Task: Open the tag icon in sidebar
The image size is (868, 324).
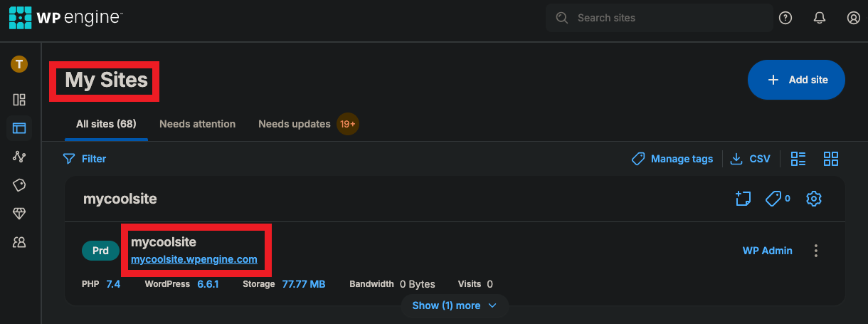Action: (19, 185)
